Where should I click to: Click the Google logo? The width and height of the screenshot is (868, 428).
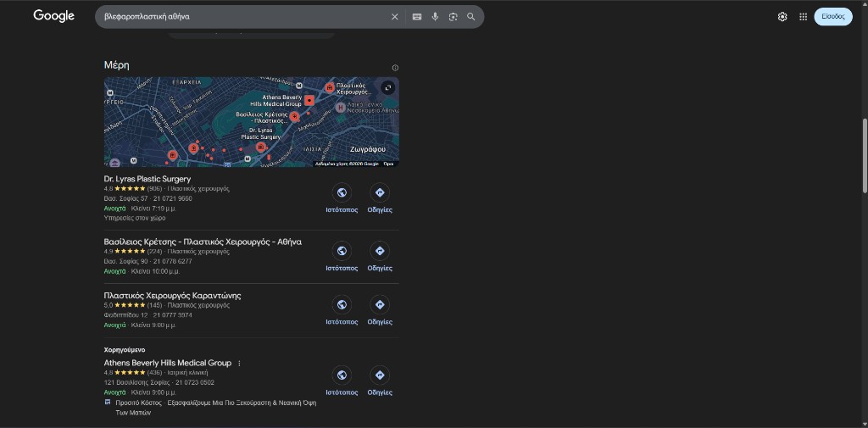coord(53,16)
